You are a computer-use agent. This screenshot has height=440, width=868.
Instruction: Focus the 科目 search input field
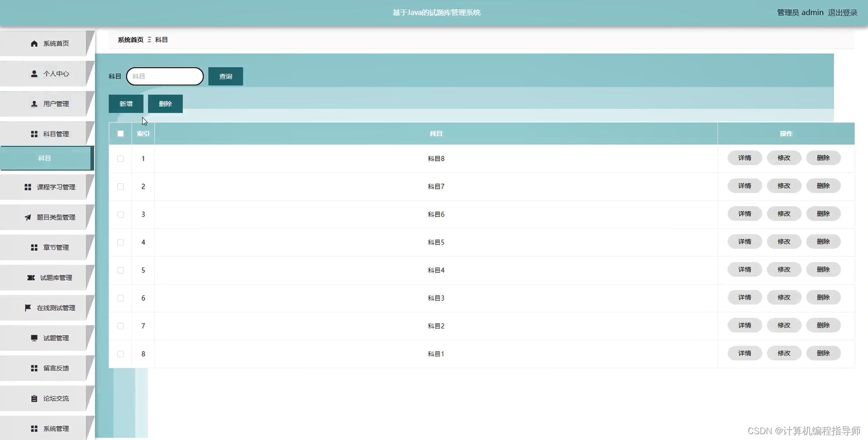[x=165, y=77]
